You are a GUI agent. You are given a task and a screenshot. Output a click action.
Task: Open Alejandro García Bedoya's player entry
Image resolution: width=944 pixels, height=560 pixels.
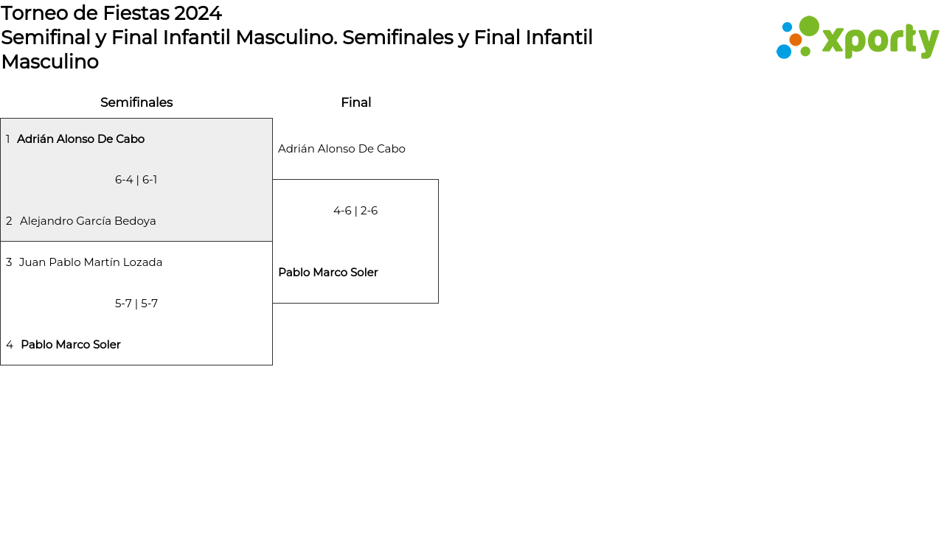[88, 221]
